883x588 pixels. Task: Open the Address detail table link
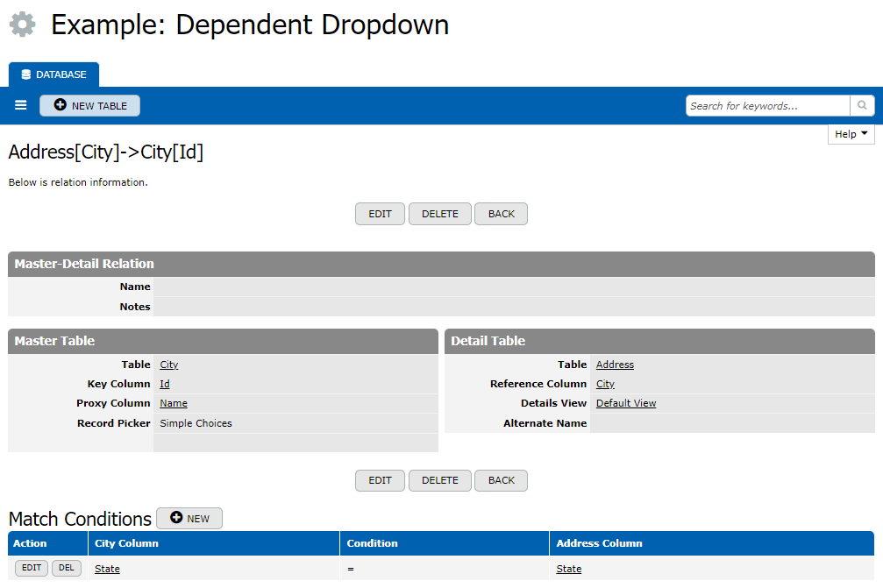tap(615, 365)
